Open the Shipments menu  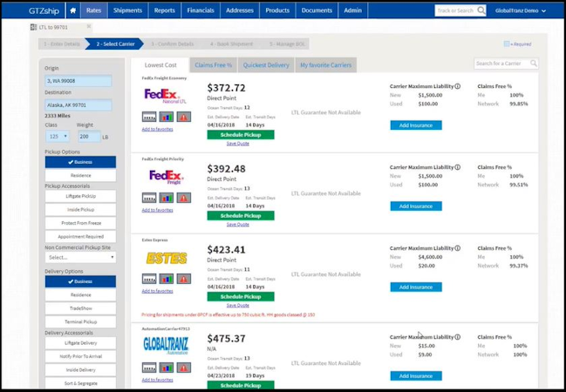click(127, 10)
